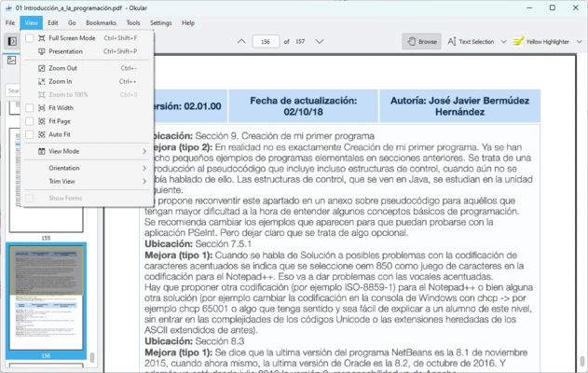Click the Presentation icon in View menu

pyautogui.click(x=42, y=51)
